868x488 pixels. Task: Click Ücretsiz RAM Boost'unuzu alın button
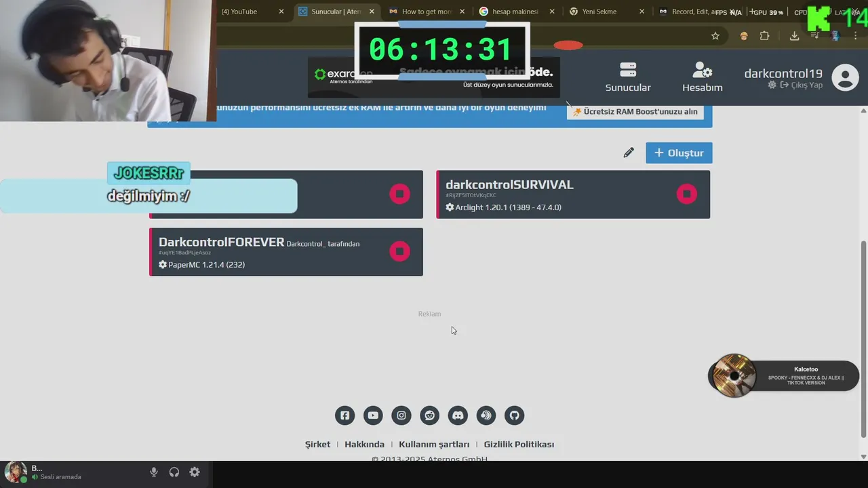click(x=635, y=111)
